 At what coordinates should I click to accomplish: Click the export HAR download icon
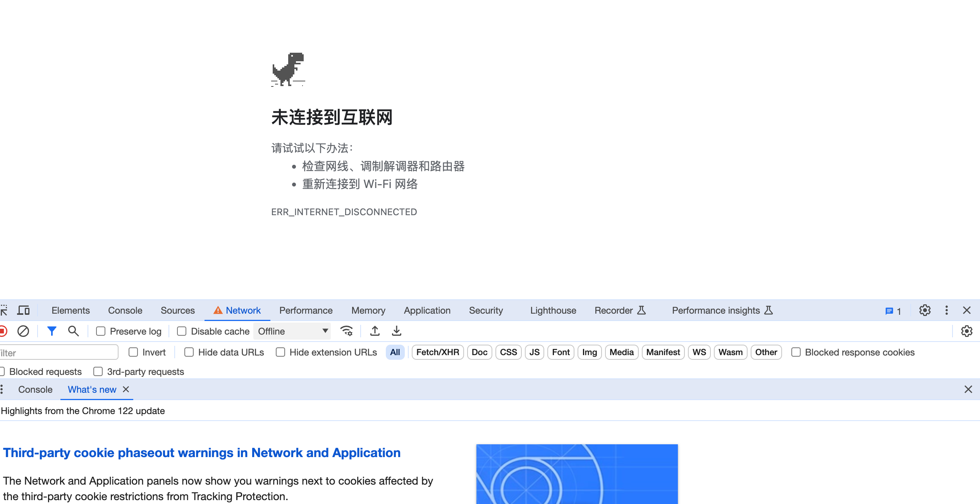click(x=396, y=331)
